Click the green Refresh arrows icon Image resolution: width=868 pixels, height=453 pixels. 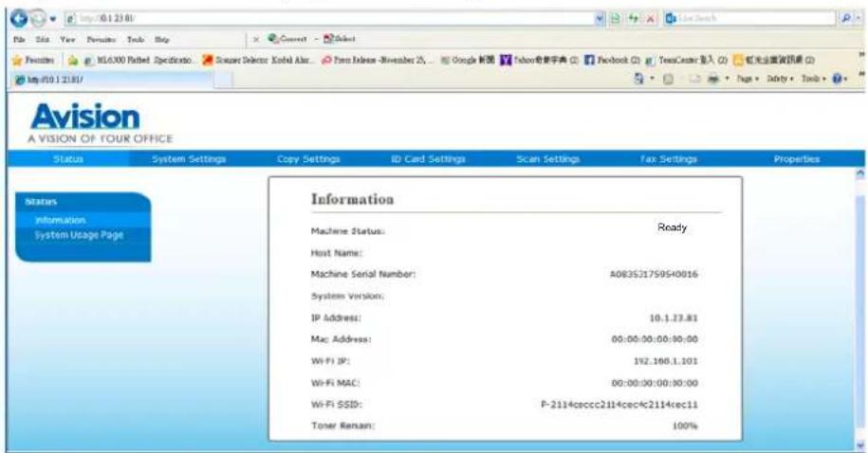633,19
